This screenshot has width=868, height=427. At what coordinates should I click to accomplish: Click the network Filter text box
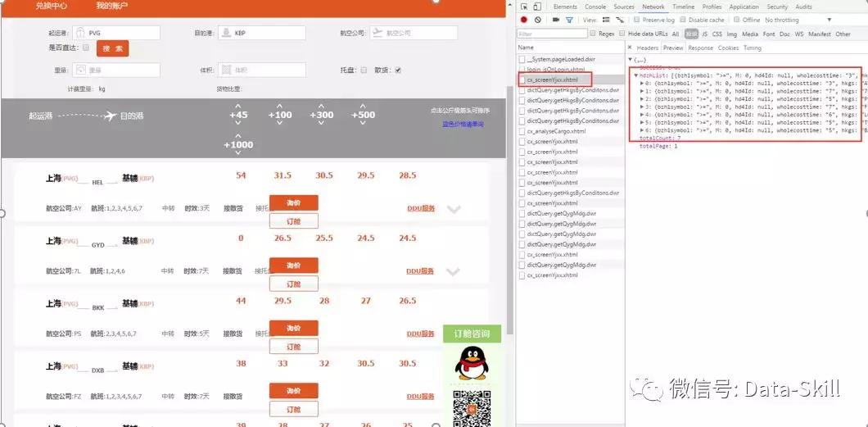(x=552, y=34)
